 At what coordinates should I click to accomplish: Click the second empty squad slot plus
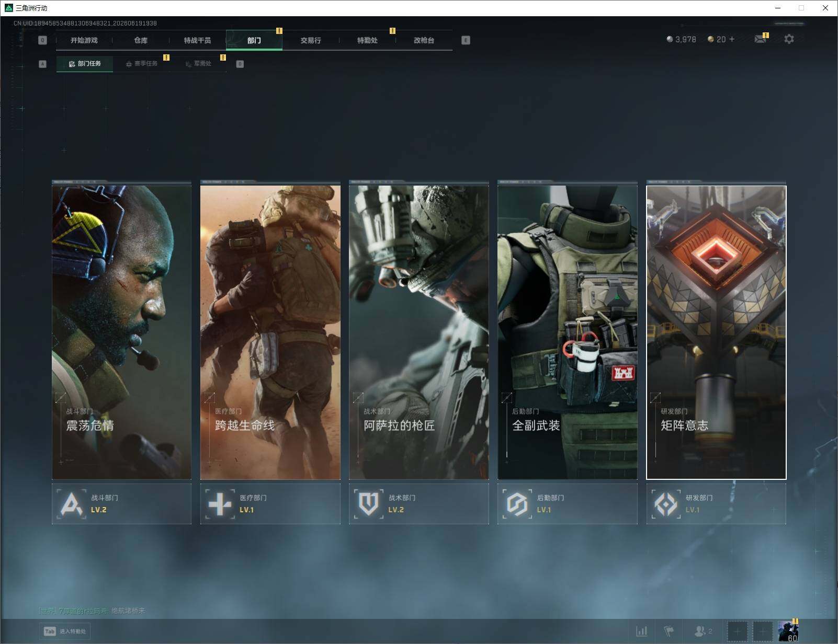pos(762,631)
